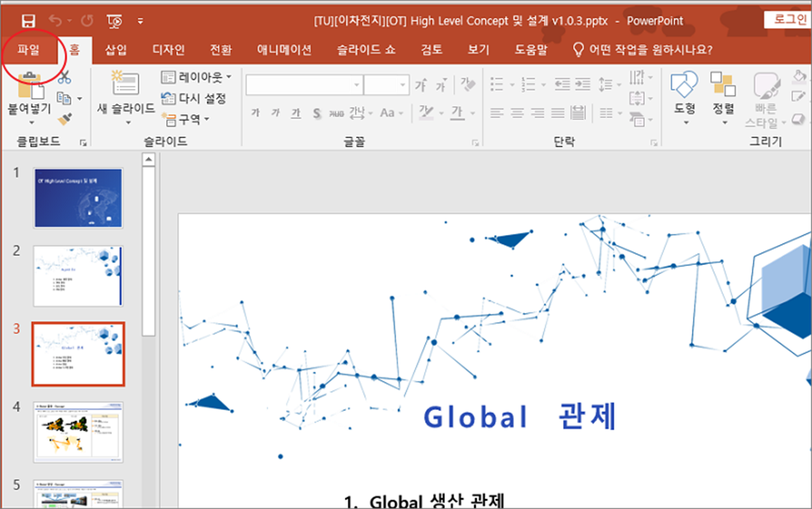Click the 로그인 button
Viewport: 812px width, 509px height.
788,19
